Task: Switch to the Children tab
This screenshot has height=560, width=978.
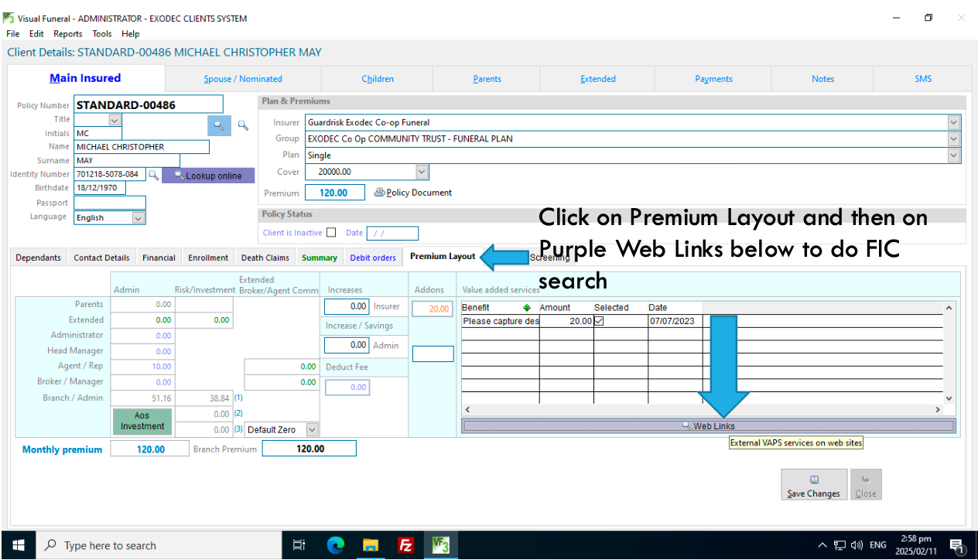Action: [378, 79]
